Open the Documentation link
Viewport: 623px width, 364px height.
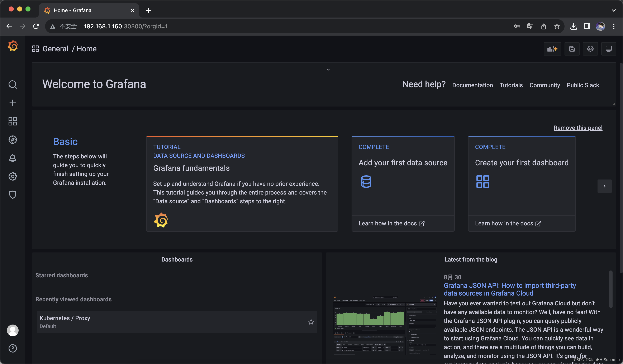point(472,85)
